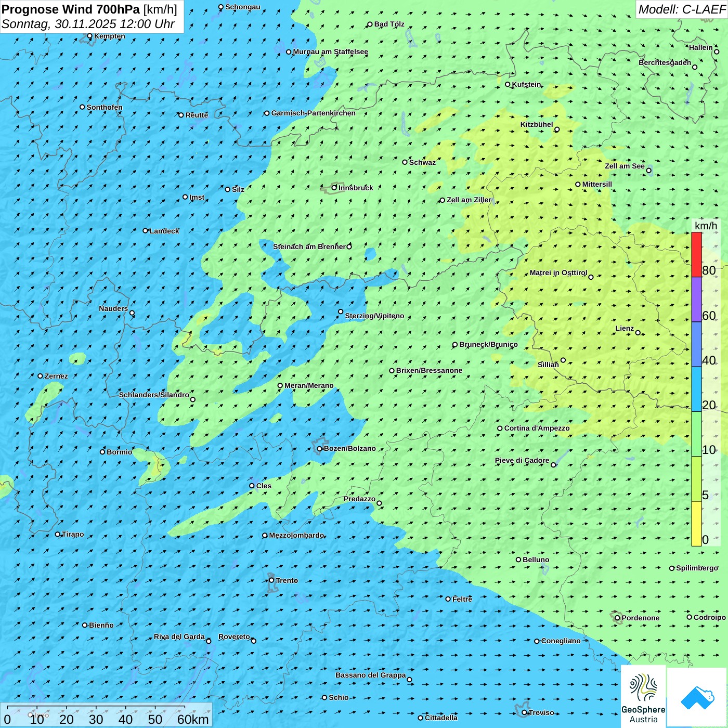Select the Kempten city marker circle
The image size is (728, 728).
point(89,36)
